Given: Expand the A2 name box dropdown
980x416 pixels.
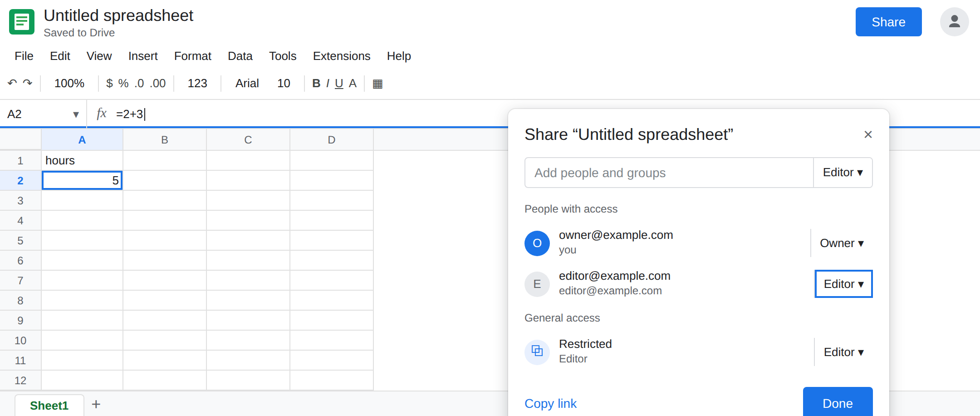Looking at the screenshot, I should coord(76,114).
